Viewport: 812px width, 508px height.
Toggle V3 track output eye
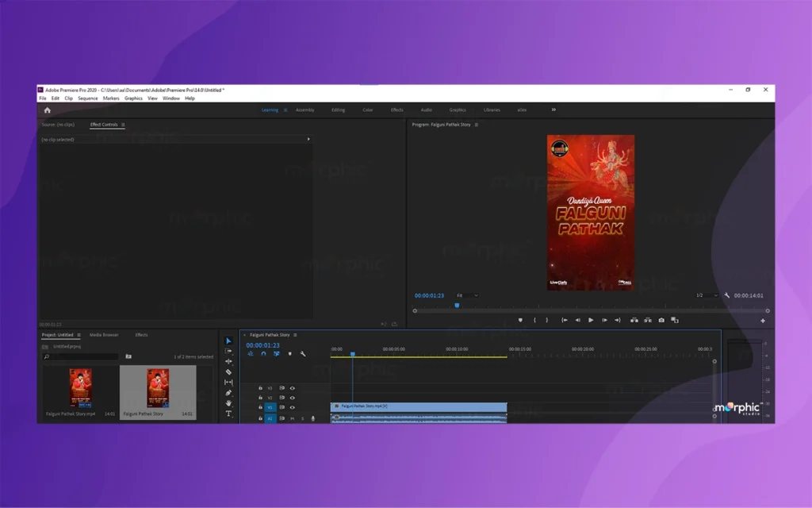[292, 388]
